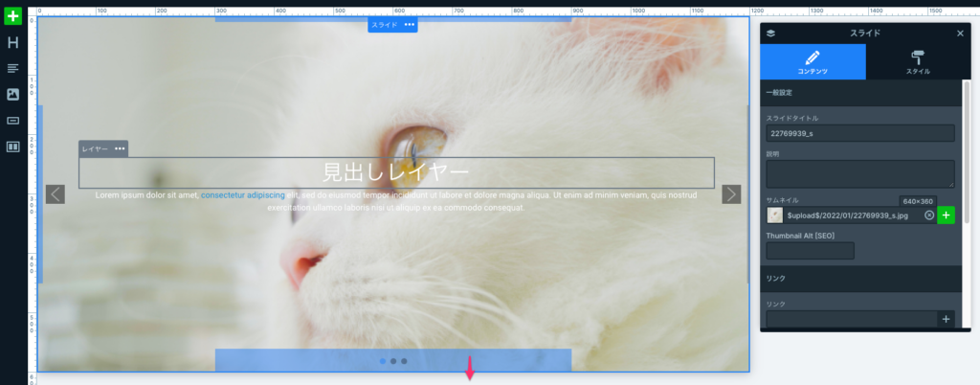Go to previous slide with left arrow
The height and width of the screenshot is (385, 980).
[x=56, y=194]
